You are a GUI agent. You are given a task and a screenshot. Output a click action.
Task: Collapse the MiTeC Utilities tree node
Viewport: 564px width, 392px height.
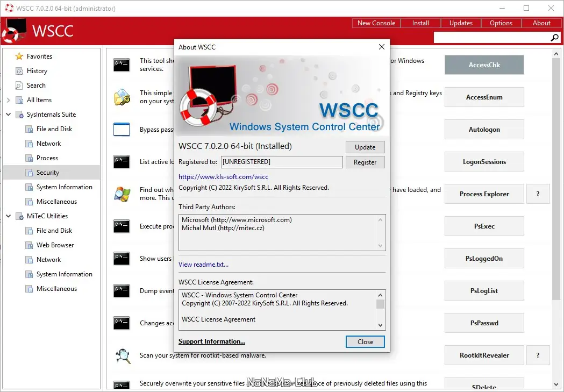tap(9, 216)
